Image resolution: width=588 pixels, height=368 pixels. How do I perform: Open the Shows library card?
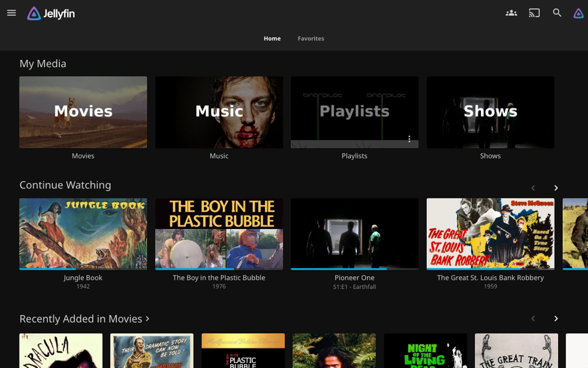(490, 112)
